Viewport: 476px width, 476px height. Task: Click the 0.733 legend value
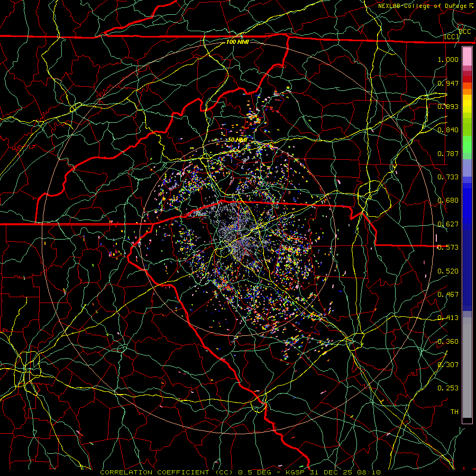tap(448, 177)
